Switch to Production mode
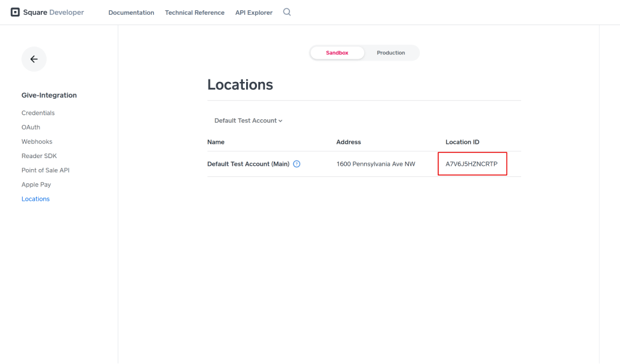Image resolution: width=620 pixels, height=364 pixels. click(391, 53)
